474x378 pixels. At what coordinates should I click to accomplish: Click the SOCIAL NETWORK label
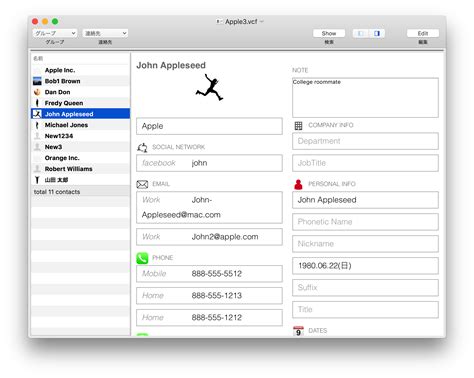click(178, 147)
